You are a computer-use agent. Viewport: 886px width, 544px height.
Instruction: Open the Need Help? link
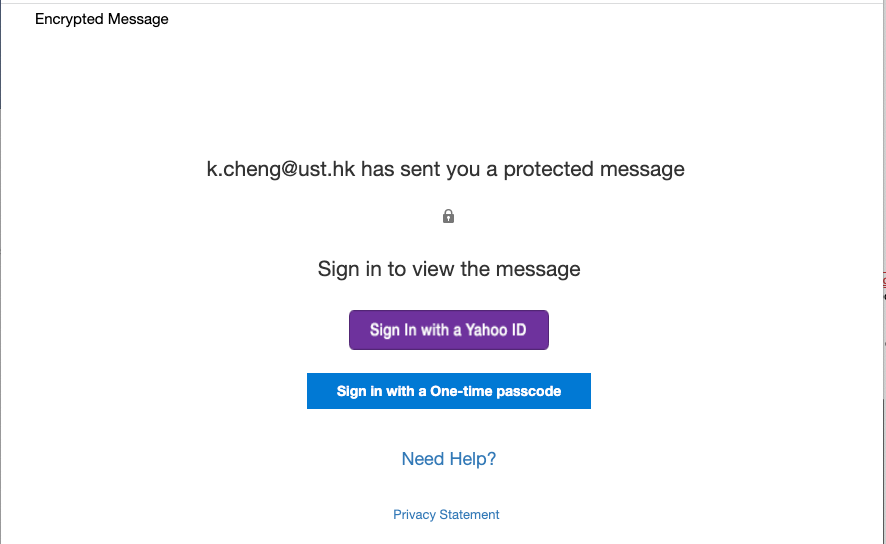pyautogui.click(x=448, y=459)
